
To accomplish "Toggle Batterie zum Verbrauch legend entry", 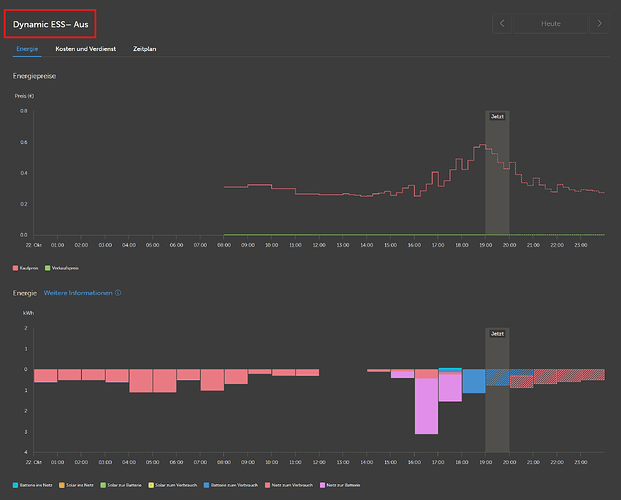I will (230, 485).
